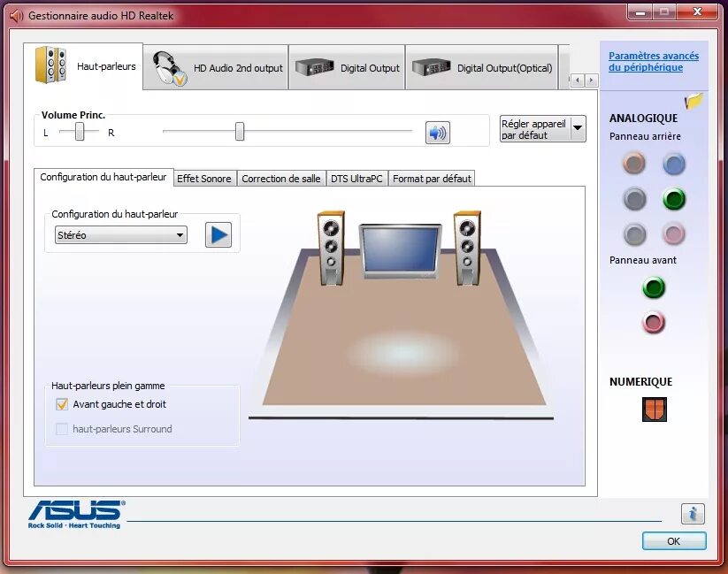Switch to Haut-parleurs device tab
Viewport: 728px width, 574px height.
pos(83,66)
